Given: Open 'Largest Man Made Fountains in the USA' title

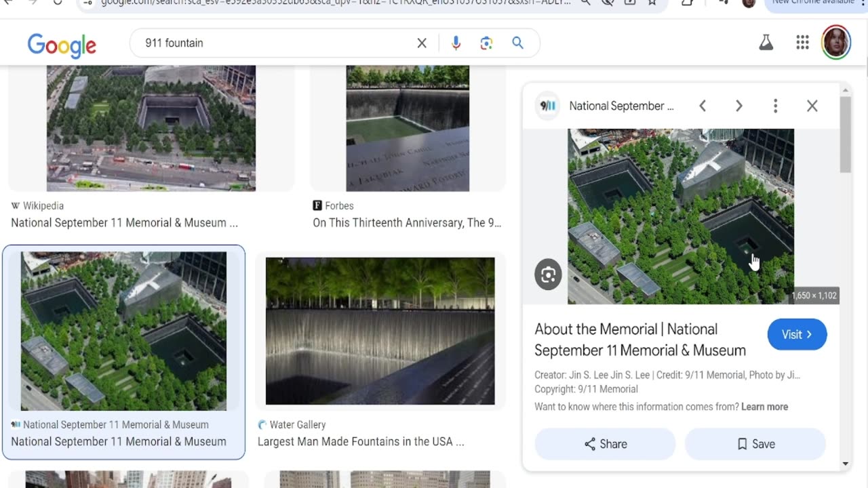Looking at the screenshot, I should 361,441.
